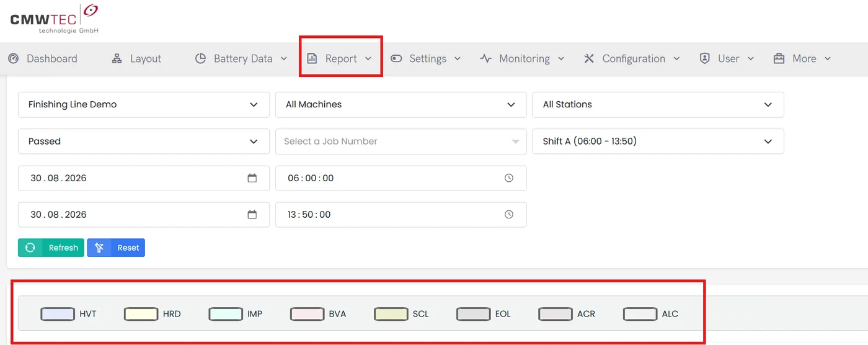Open the Monitoring menu

click(522, 58)
